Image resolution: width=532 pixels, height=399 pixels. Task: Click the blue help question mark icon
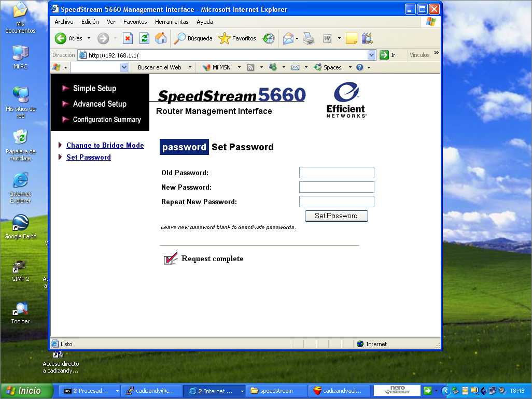(x=360, y=67)
